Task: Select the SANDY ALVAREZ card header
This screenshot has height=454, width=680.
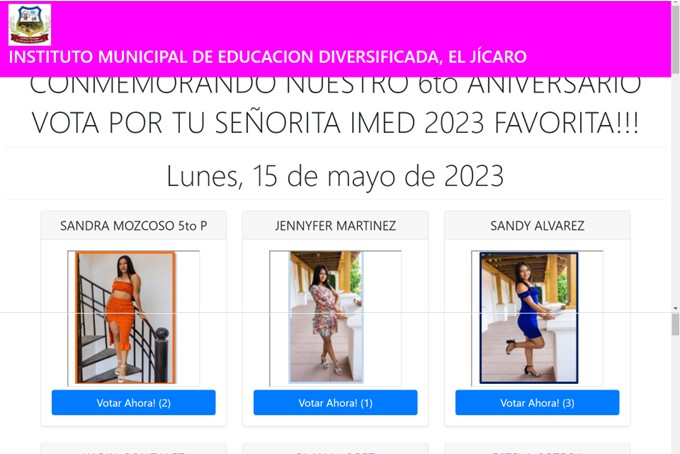Action: (537, 225)
